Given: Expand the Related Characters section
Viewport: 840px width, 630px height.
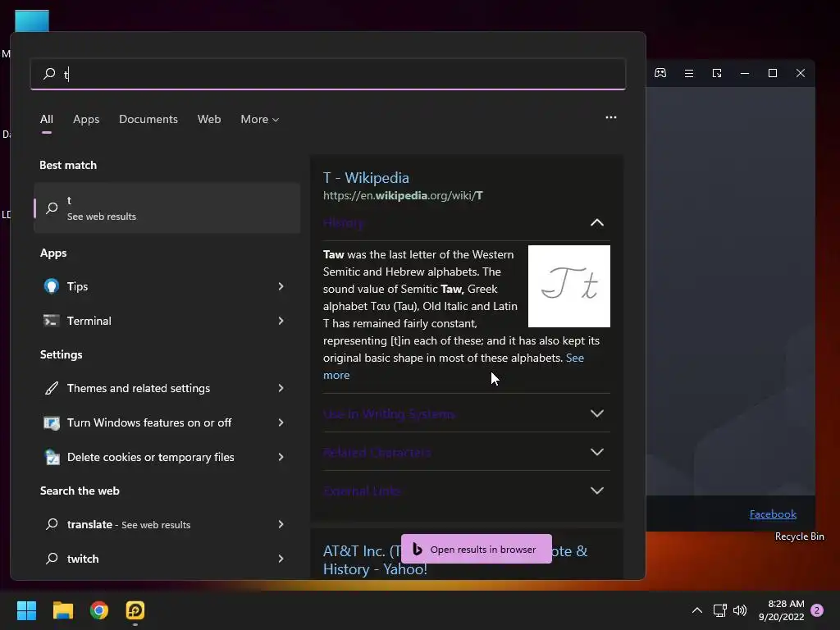Looking at the screenshot, I should coord(597,452).
